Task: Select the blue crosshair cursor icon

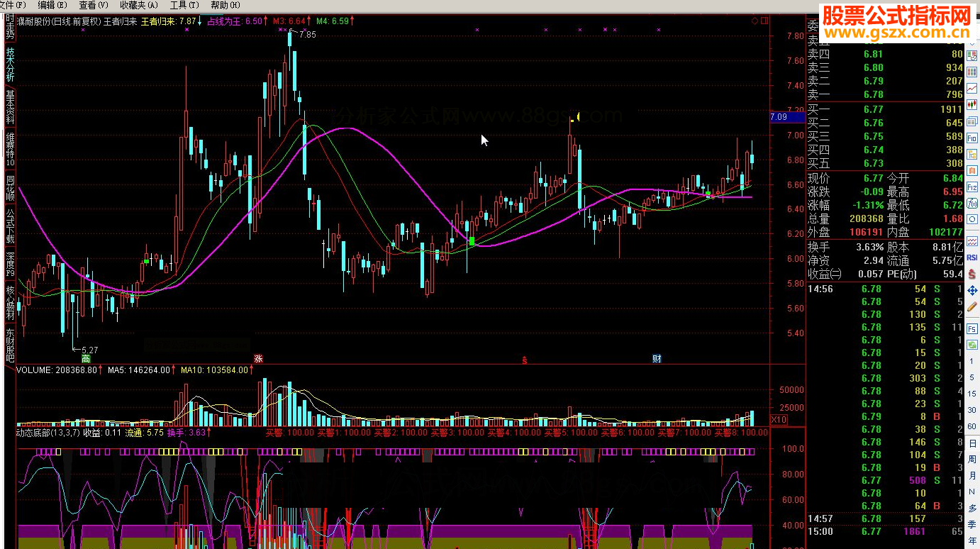Action: 972,290
